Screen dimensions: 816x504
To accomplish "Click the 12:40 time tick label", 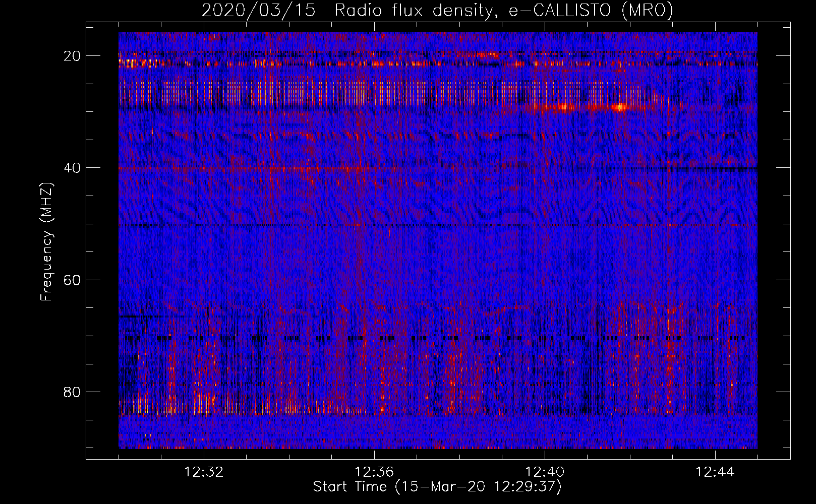I will pyautogui.click(x=545, y=472).
